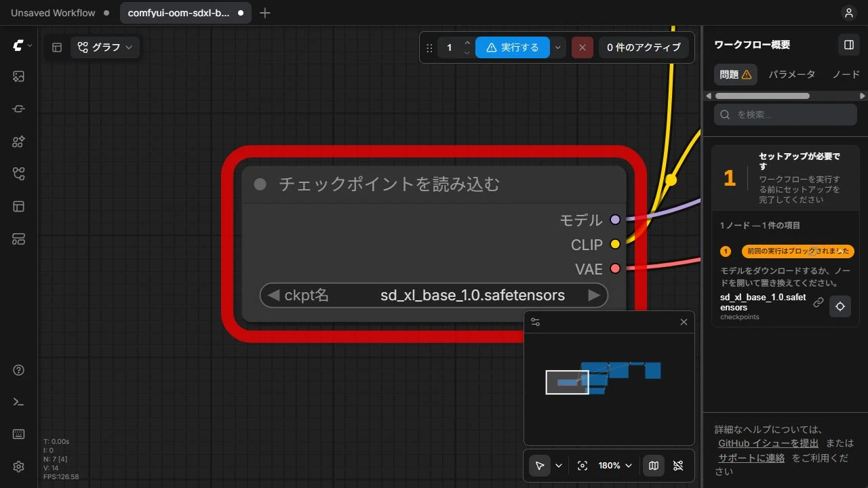The image size is (868, 488).
Task: Toggle link visibility in the canvas toolbar
Action: pos(678,466)
